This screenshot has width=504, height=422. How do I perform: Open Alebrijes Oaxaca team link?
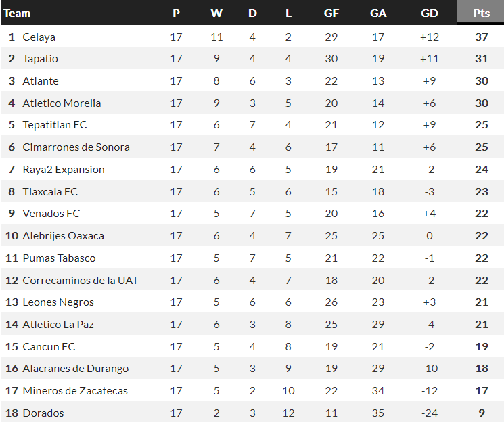pos(63,236)
